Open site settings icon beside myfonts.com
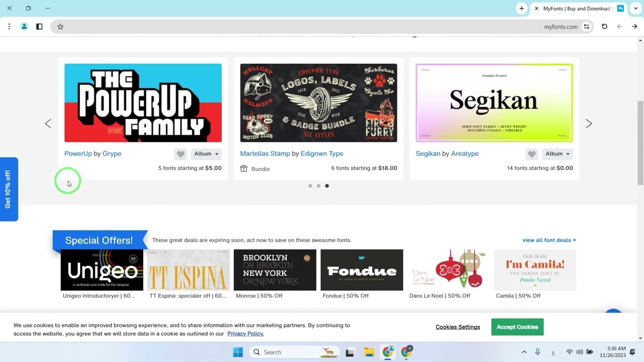Screen dimensions: 644x362 (x=586, y=27)
